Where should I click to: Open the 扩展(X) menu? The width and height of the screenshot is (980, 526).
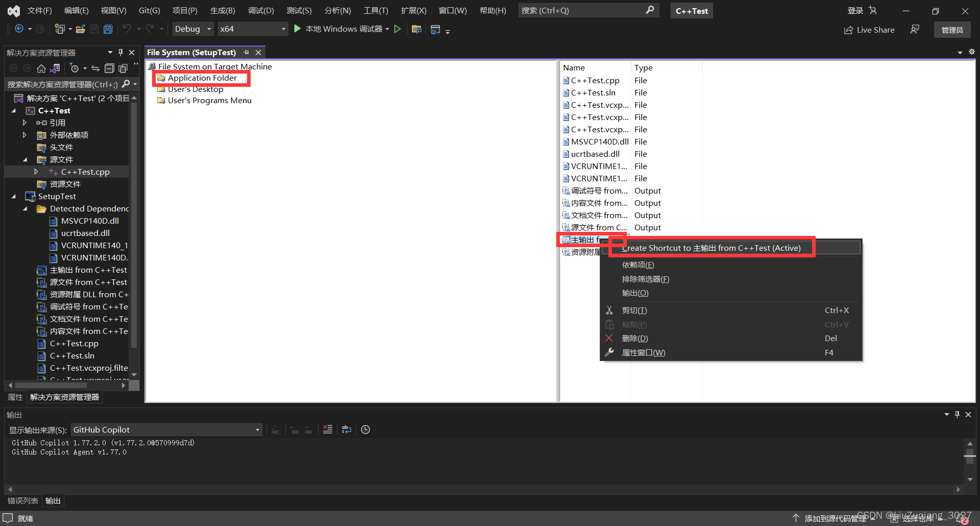pyautogui.click(x=413, y=10)
